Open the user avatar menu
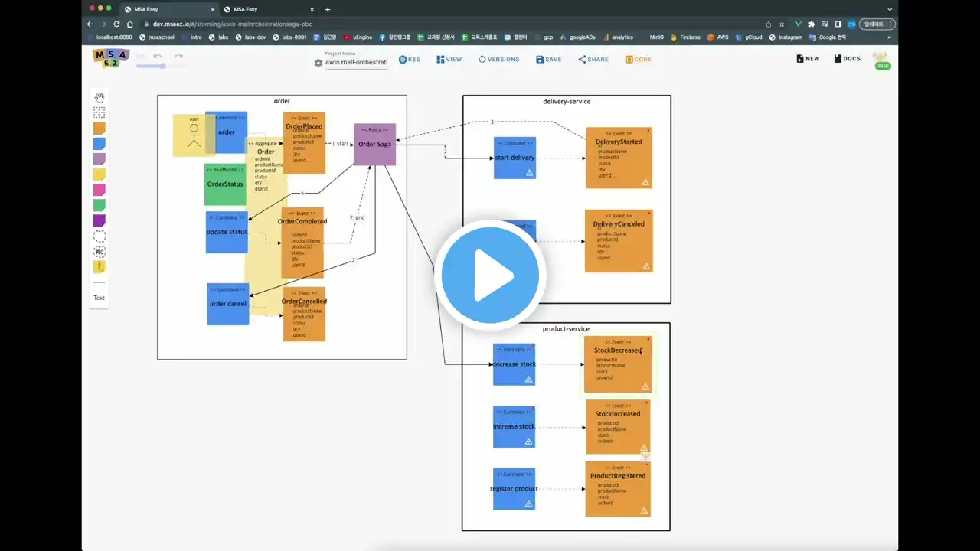980x551 pixels. [883, 60]
